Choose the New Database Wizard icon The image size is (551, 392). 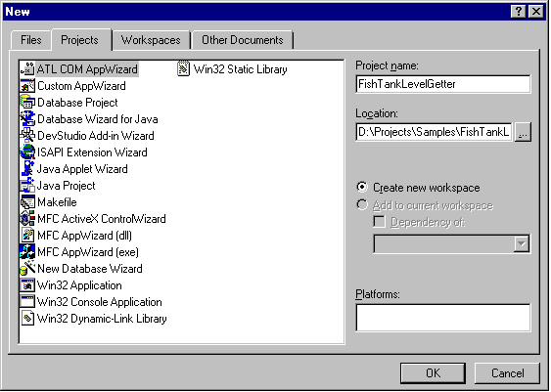27,269
